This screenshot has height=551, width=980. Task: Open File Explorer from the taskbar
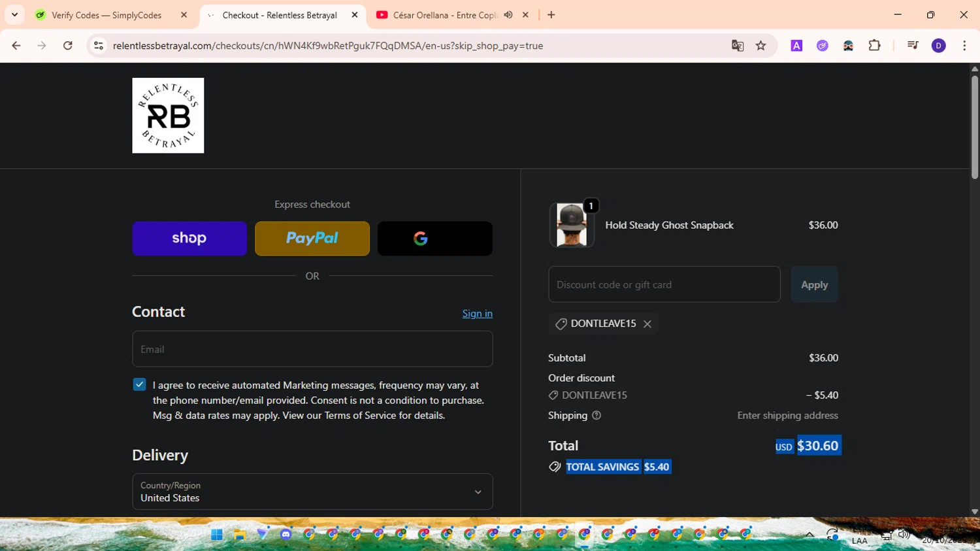(x=240, y=535)
